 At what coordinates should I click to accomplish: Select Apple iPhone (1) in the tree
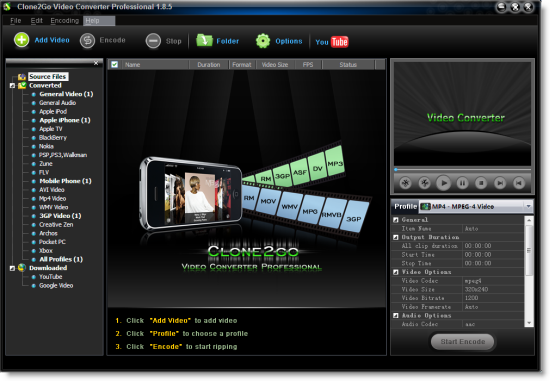pos(65,120)
